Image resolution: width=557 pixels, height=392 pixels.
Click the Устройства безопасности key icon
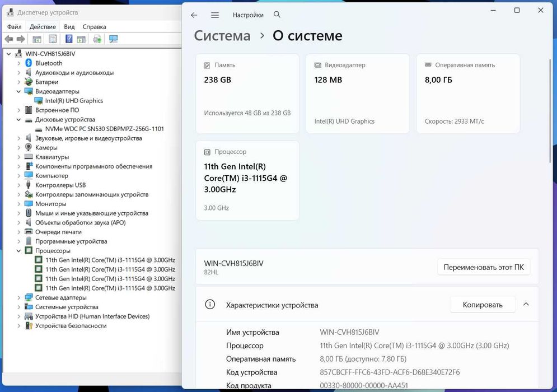pyautogui.click(x=29, y=325)
